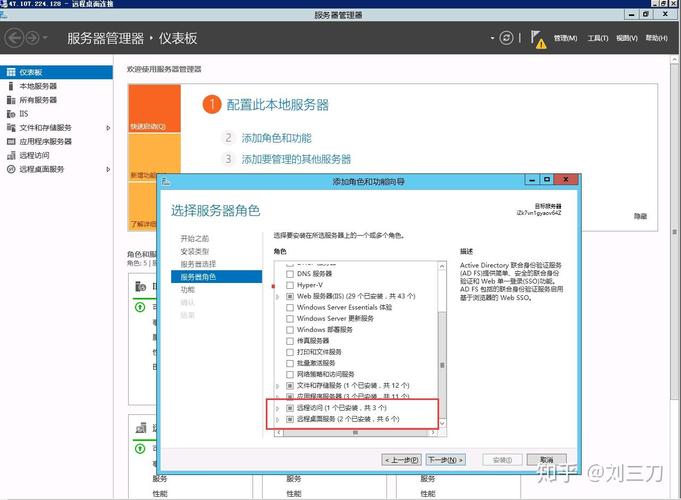
Task: Open 帮助(H) menu
Action: 656,38
